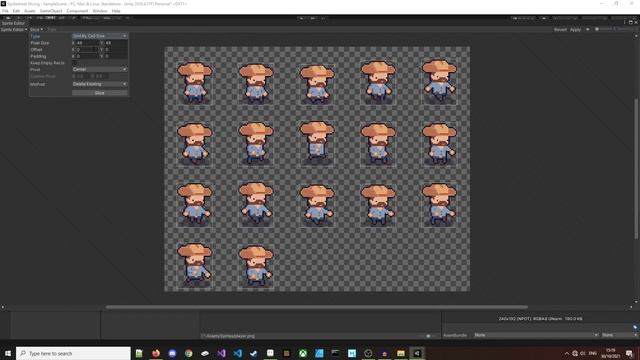Adjust the asset preview size slider
Screen dimensions: 640x360
pos(428,336)
